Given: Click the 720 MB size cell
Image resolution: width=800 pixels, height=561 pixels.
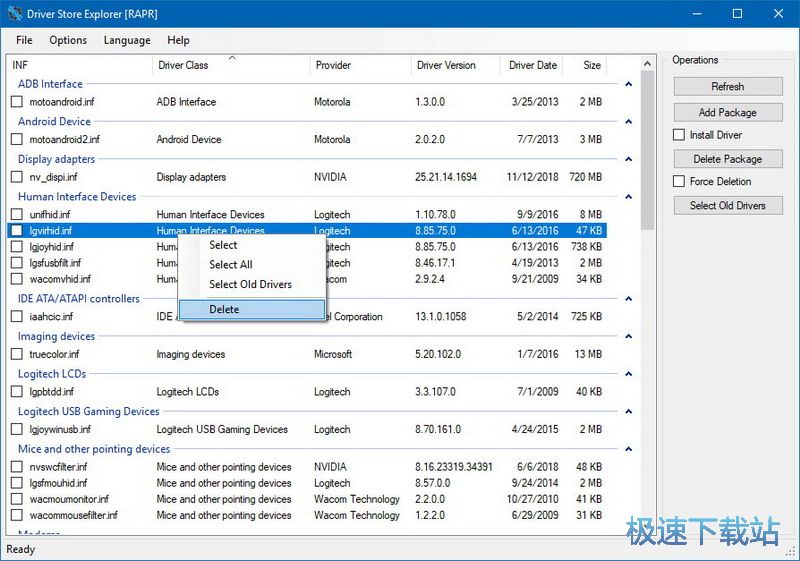Looking at the screenshot, I should click(586, 177).
